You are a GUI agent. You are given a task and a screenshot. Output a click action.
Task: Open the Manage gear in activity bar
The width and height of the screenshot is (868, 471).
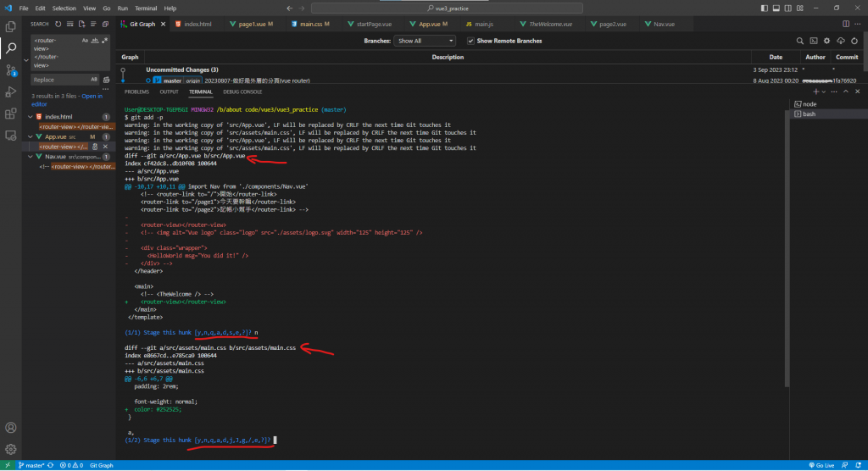(x=10, y=450)
